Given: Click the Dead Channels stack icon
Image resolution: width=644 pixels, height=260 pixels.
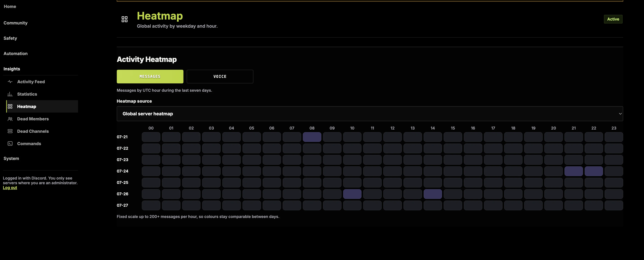Looking at the screenshot, I should point(10,131).
